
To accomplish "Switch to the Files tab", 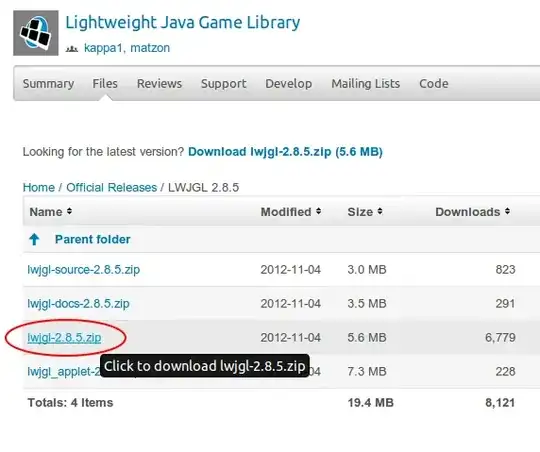I will coord(105,83).
